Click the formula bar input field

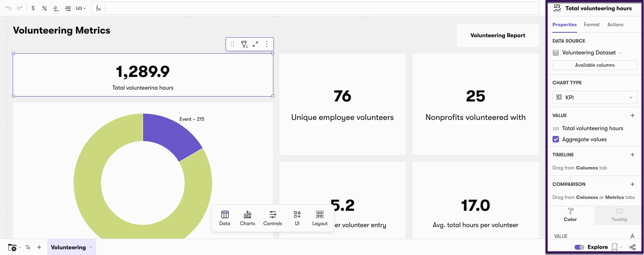321,8
